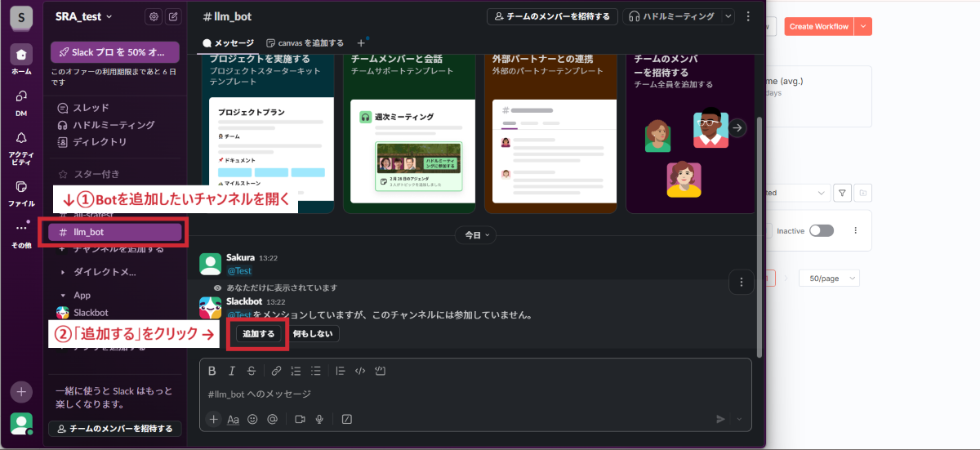Viewport: 980px width, 450px height.
Task: Click the @ mention icon in composer
Action: click(272, 419)
